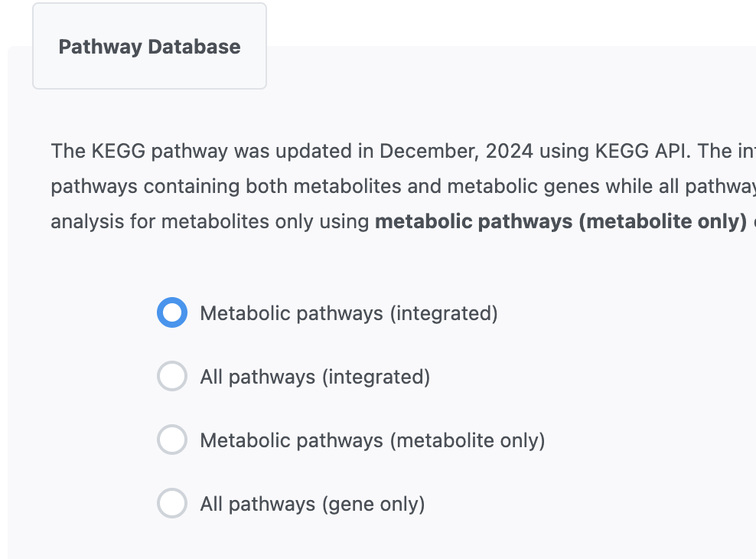Click the "Metabolic pathways (integrated)" option label
The image size is (756, 559).
[x=348, y=313]
